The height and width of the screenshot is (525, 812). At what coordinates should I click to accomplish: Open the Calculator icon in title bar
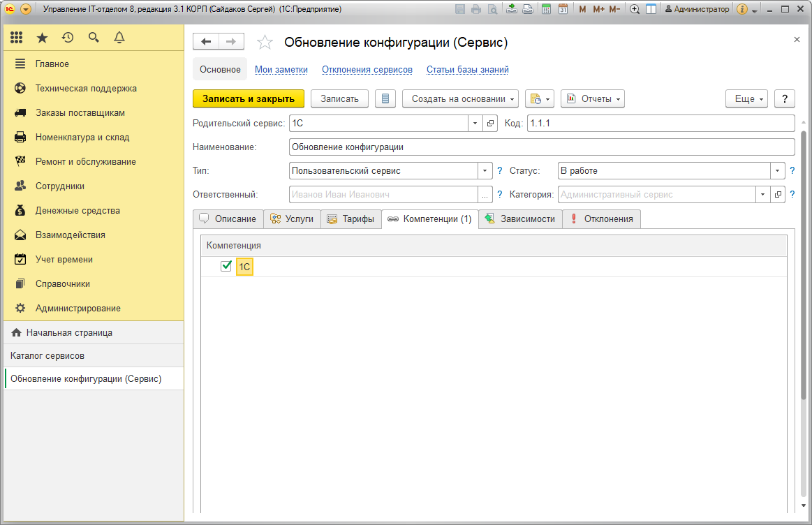tap(547, 9)
